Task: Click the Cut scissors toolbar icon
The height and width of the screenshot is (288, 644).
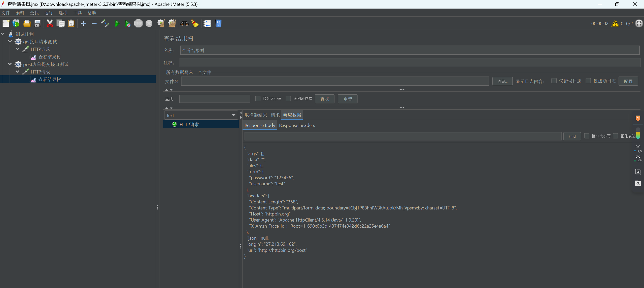Action: pos(50,24)
